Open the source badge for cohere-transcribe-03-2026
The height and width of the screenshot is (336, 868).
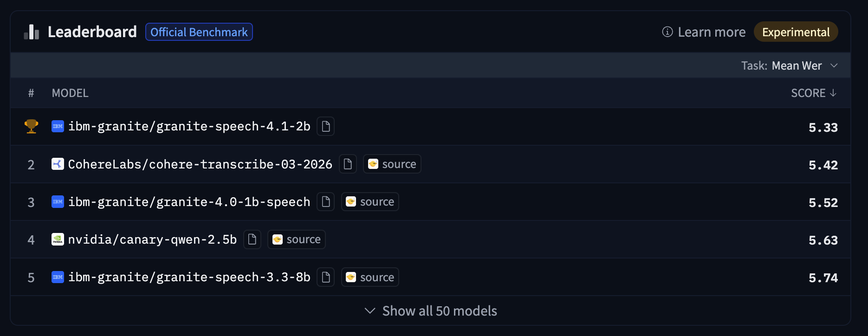(x=392, y=164)
